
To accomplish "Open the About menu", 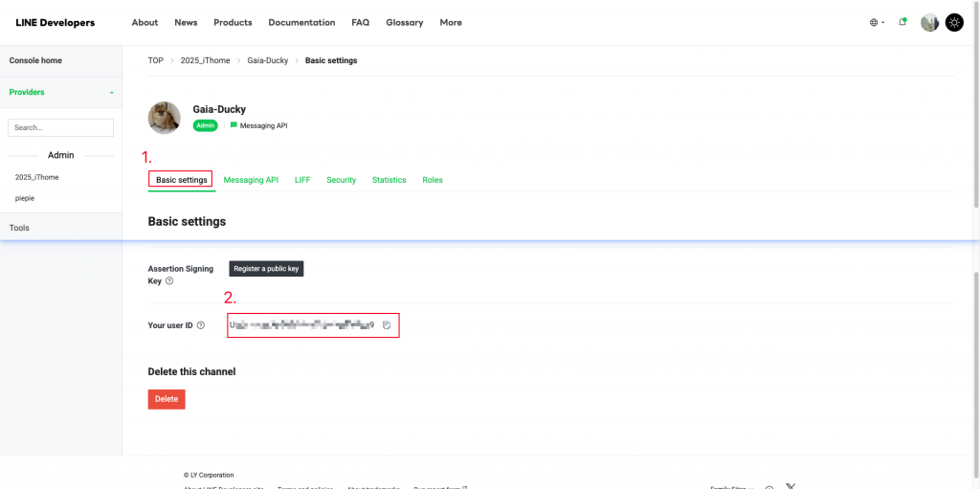I will (x=145, y=23).
